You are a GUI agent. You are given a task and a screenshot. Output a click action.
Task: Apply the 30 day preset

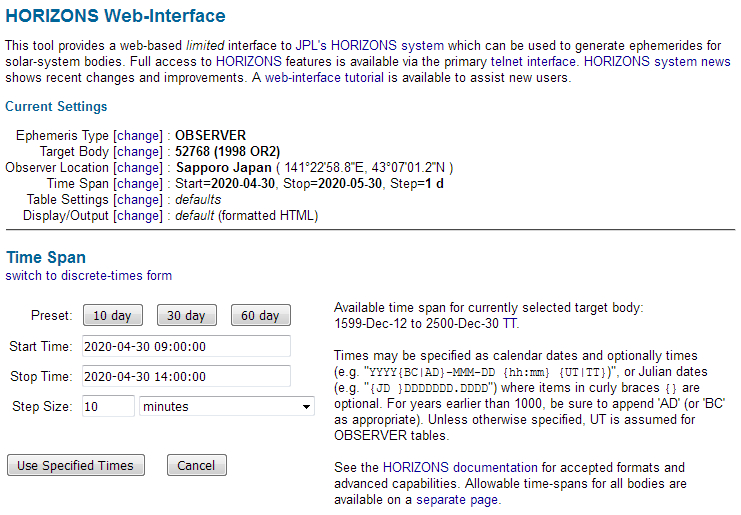pos(187,316)
